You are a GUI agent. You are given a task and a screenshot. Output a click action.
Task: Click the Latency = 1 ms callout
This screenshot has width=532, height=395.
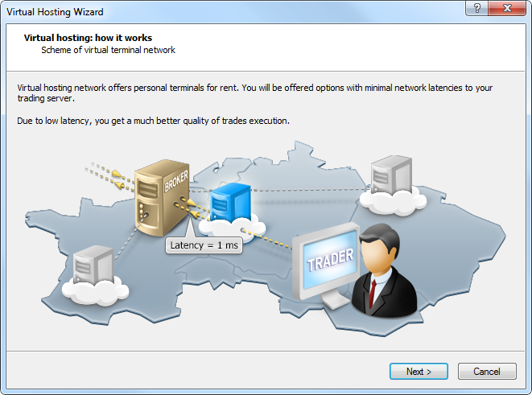[x=204, y=245]
